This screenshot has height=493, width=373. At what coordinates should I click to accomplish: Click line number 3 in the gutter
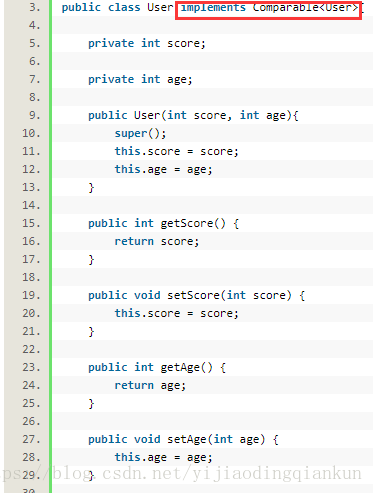tap(34, 7)
